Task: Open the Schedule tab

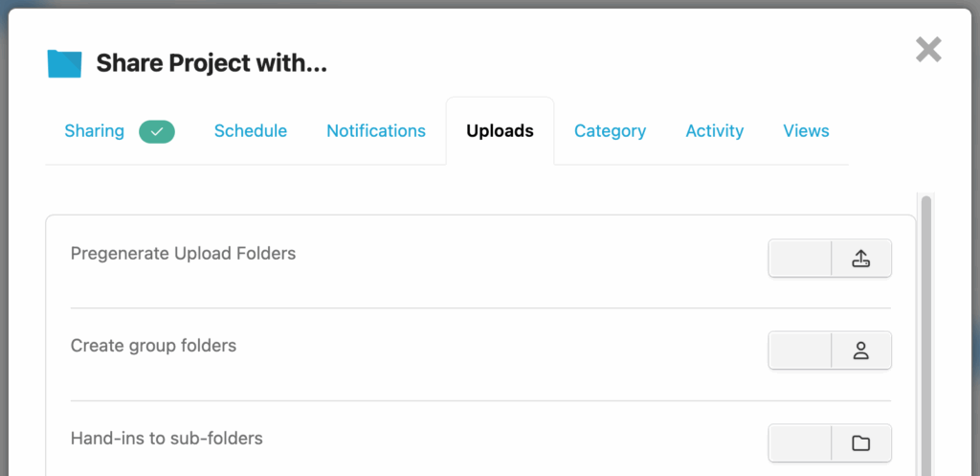Action: [251, 131]
